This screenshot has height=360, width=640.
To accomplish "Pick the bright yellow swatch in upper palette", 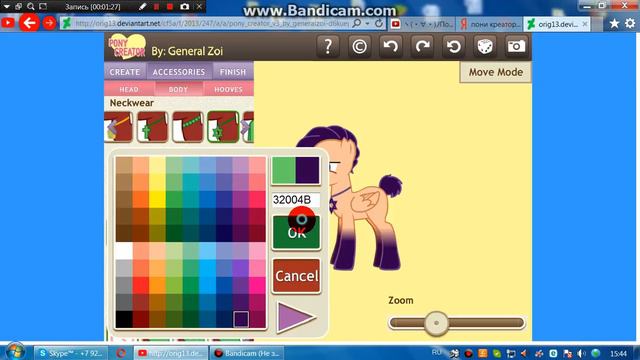I will tap(157, 200).
